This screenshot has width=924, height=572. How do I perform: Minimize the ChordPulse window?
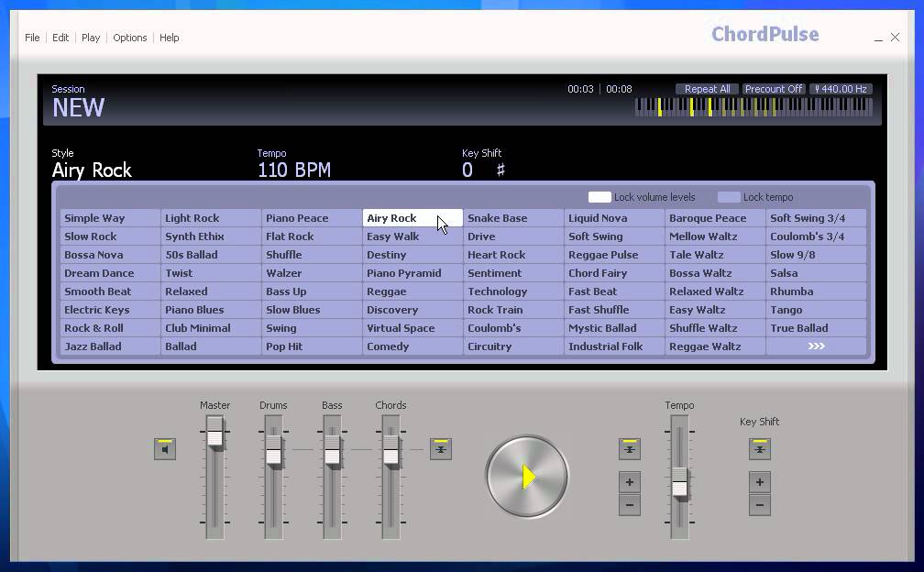tap(878, 38)
